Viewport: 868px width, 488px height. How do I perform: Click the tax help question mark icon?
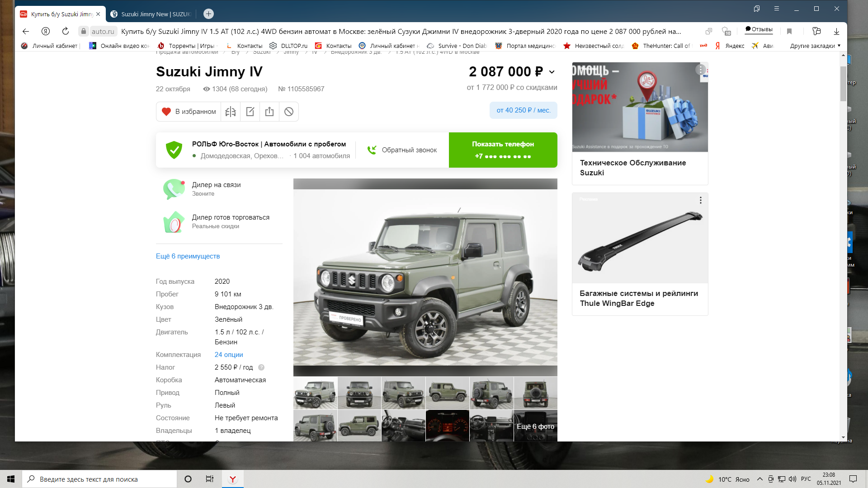coord(261,367)
